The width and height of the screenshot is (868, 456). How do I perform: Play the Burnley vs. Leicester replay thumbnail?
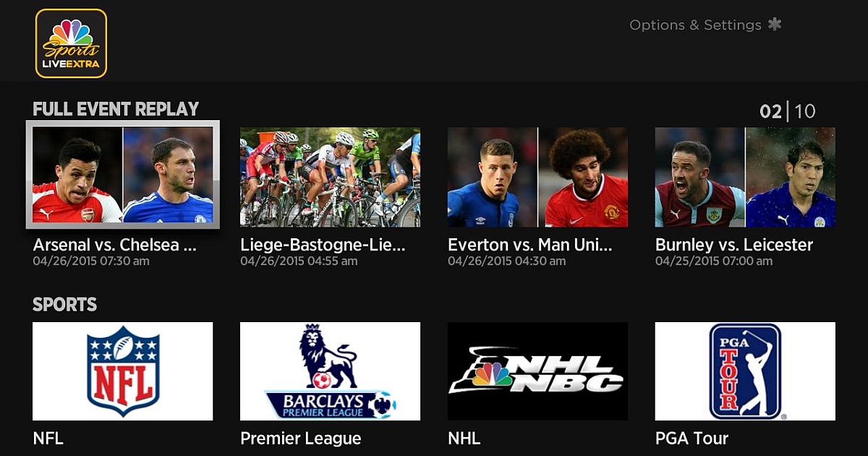(x=745, y=177)
